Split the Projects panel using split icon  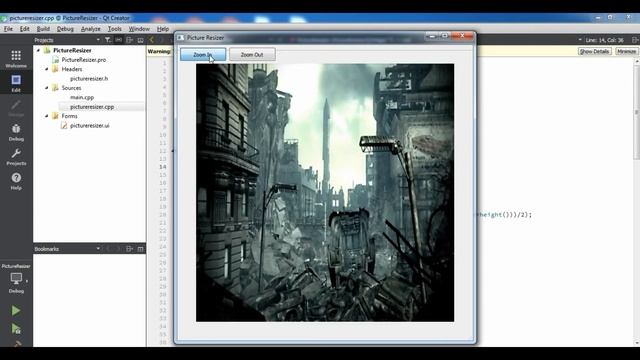click(129, 40)
